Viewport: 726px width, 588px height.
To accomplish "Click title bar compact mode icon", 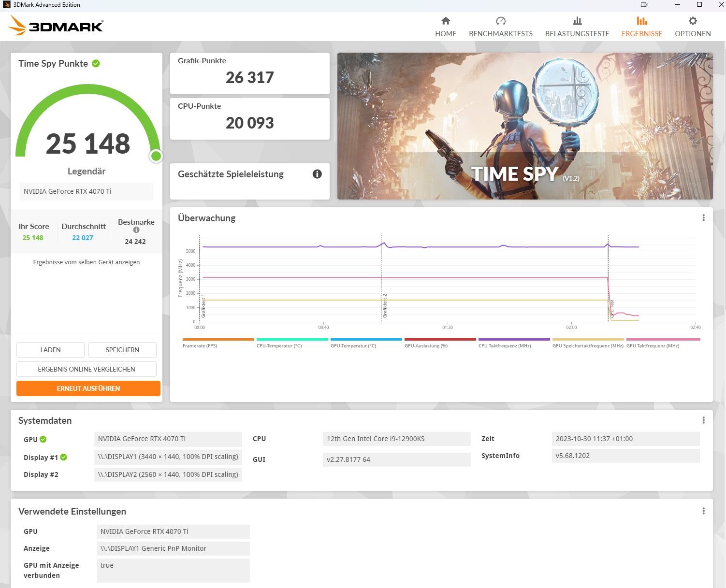I will (x=644, y=4).
